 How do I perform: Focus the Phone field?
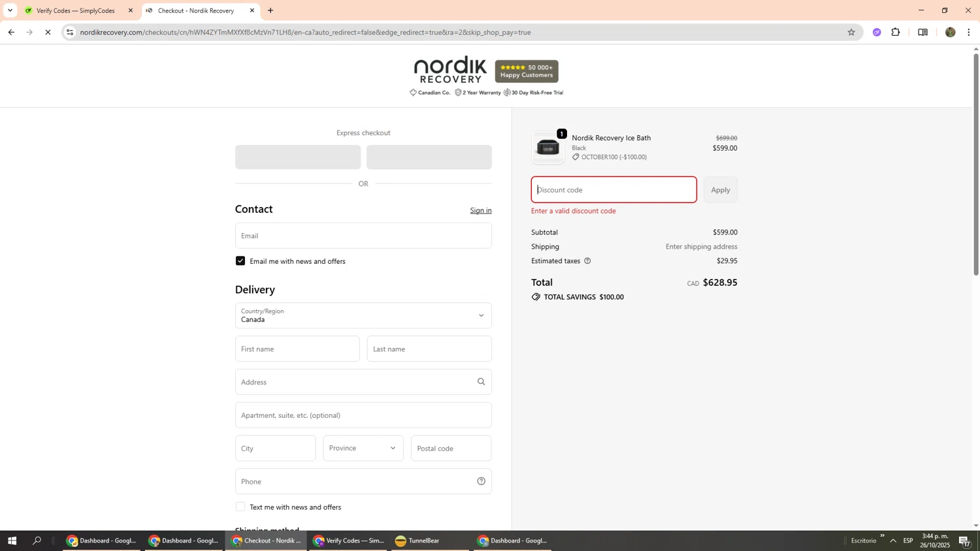(363, 481)
